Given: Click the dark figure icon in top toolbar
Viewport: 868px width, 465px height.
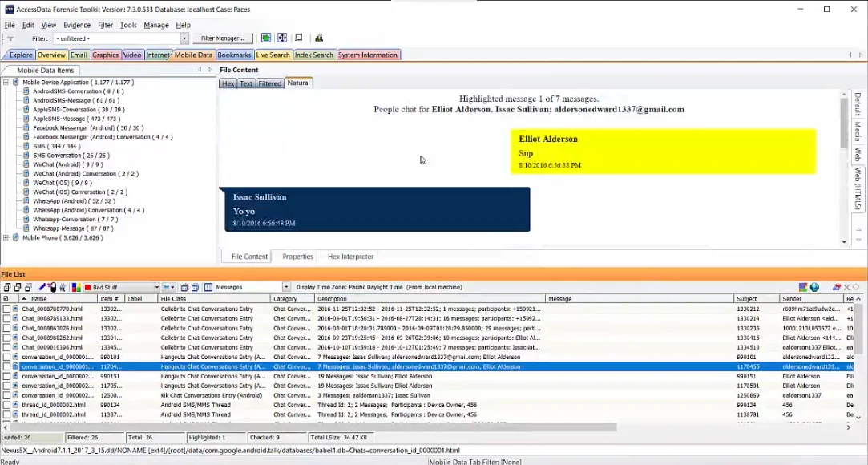Looking at the screenshot, I should tap(319, 38).
